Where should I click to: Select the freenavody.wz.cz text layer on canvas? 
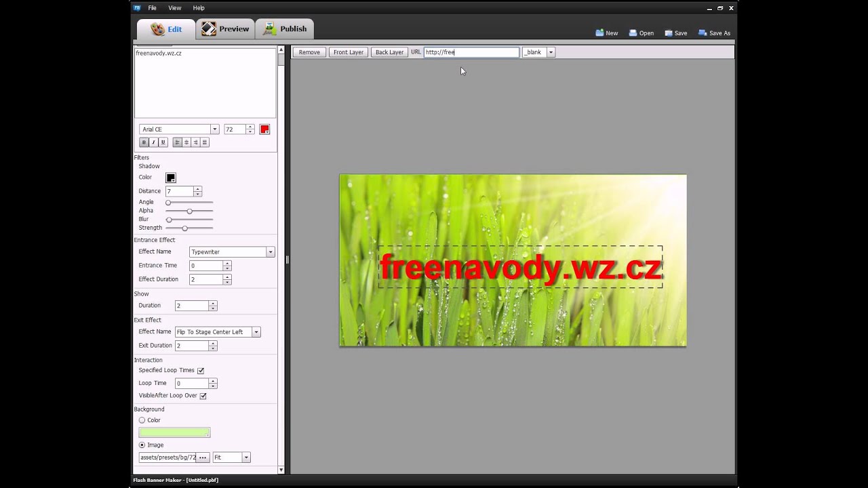point(520,267)
